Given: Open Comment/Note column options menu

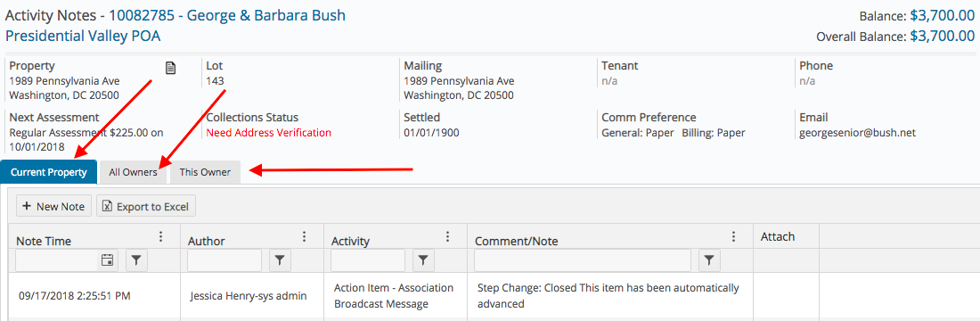Looking at the screenshot, I should point(734,236).
